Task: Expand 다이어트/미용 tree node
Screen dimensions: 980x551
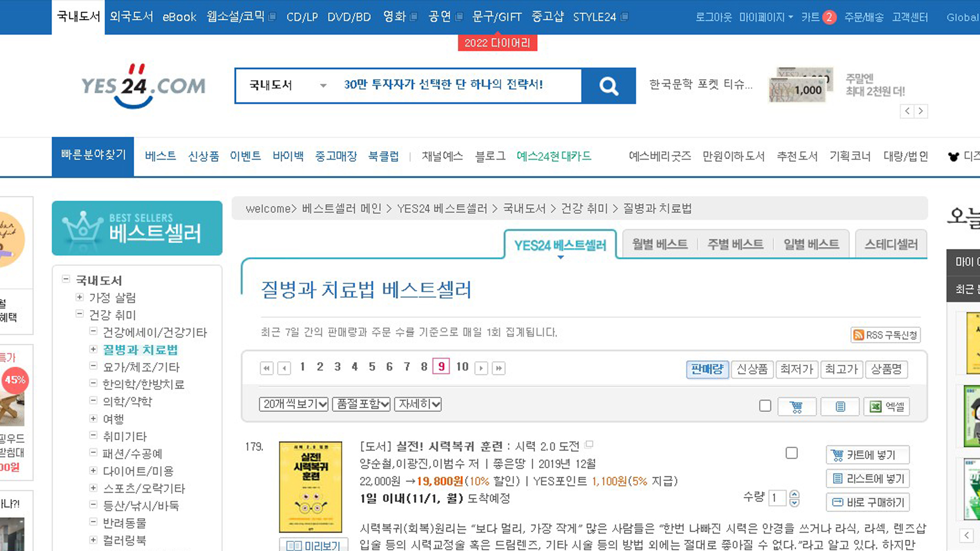Action: (93, 470)
